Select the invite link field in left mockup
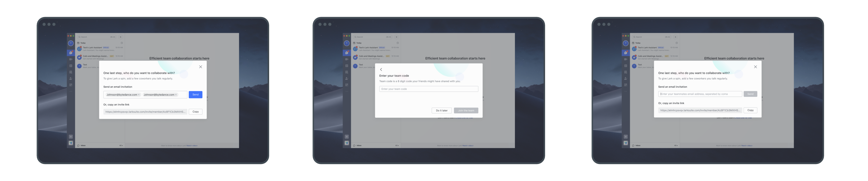The width and height of the screenshot is (868, 181). point(145,111)
